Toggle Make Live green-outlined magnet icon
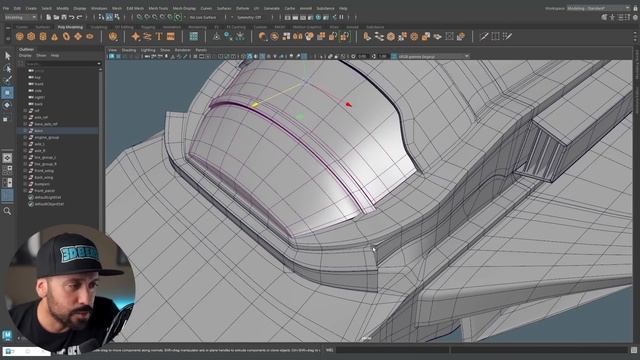This screenshot has height=360, width=640. 178,17
